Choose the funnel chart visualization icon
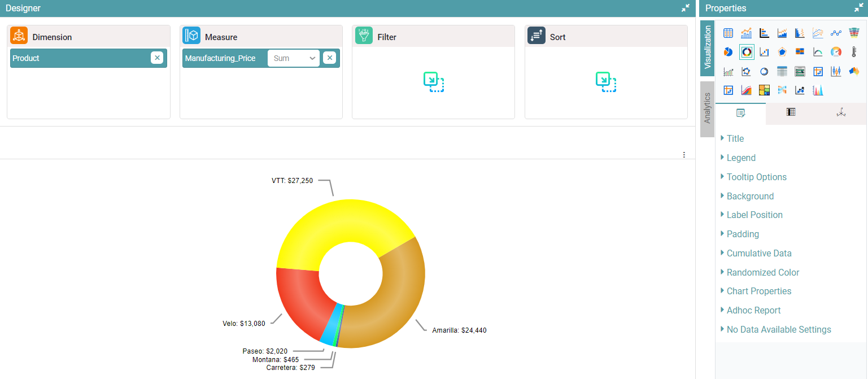Image resolution: width=868 pixels, height=379 pixels. pyautogui.click(x=853, y=33)
